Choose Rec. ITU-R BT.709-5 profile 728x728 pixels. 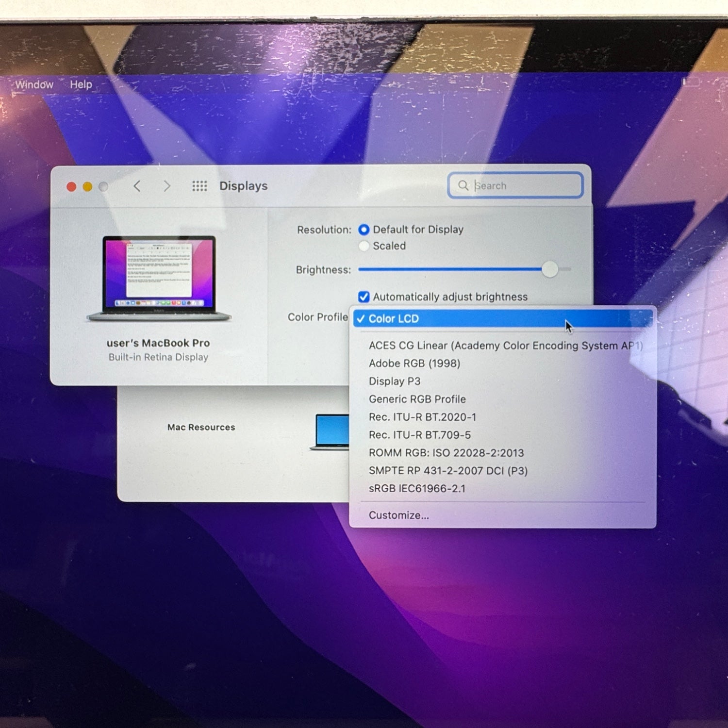coord(503,435)
